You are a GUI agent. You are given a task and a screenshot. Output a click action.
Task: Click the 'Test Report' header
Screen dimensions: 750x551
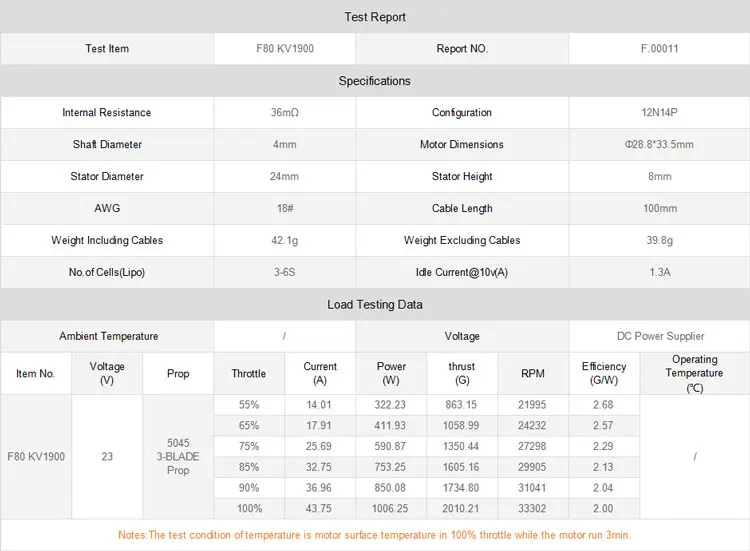click(x=375, y=17)
